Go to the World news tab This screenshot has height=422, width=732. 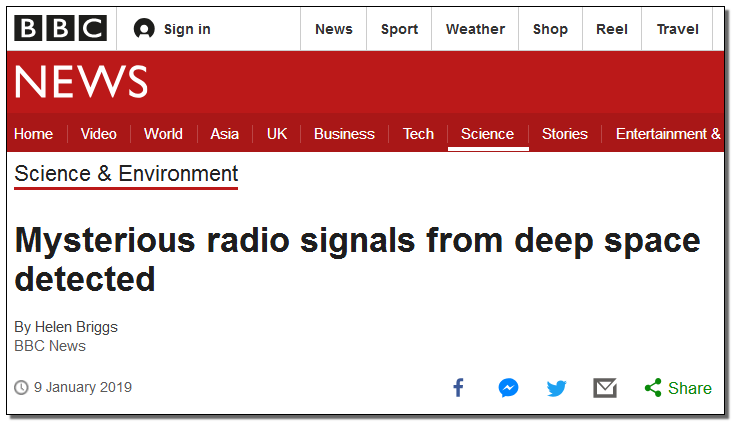coord(163,134)
